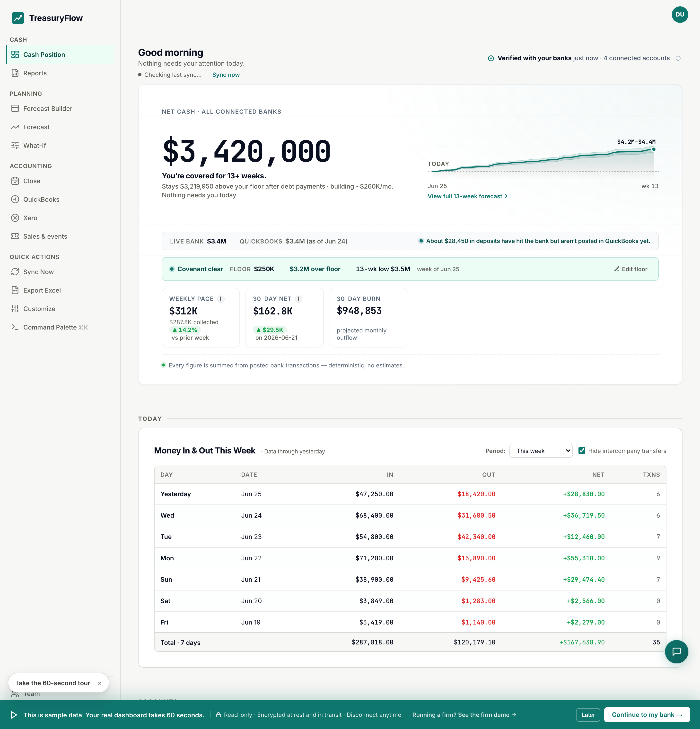Click the Forecast trend-line icon

tap(15, 127)
